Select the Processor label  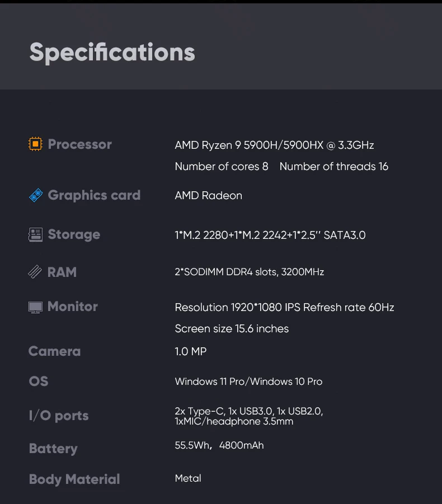coord(79,144)
